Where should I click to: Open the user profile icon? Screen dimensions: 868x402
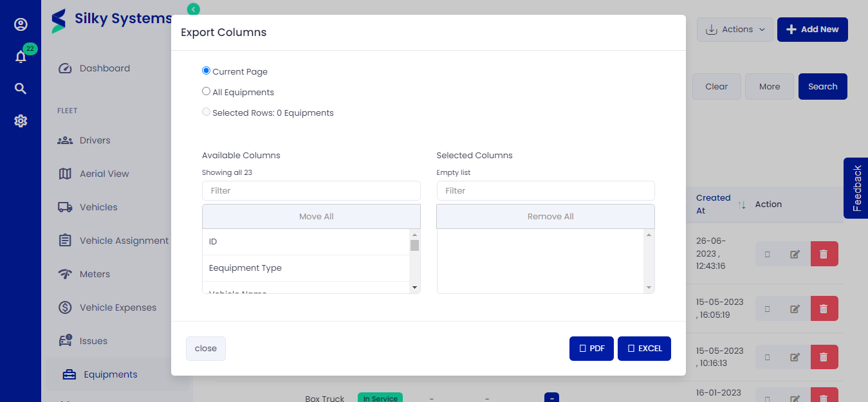pyautogui.click(x=21, y=24)
